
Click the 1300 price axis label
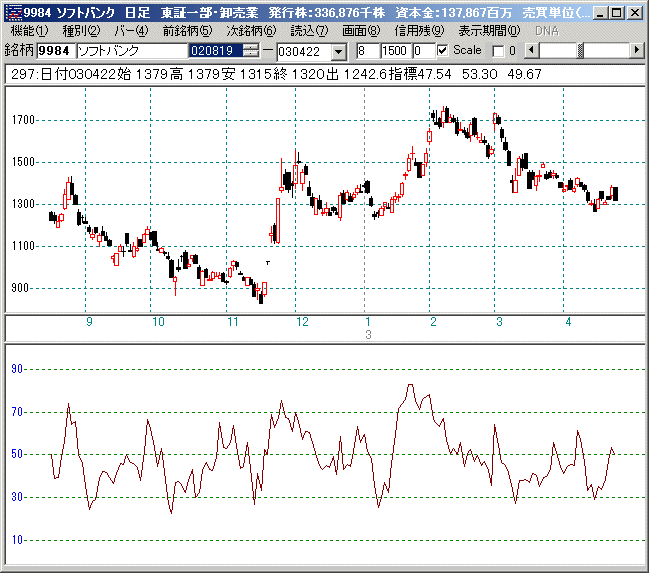point(23,204)
